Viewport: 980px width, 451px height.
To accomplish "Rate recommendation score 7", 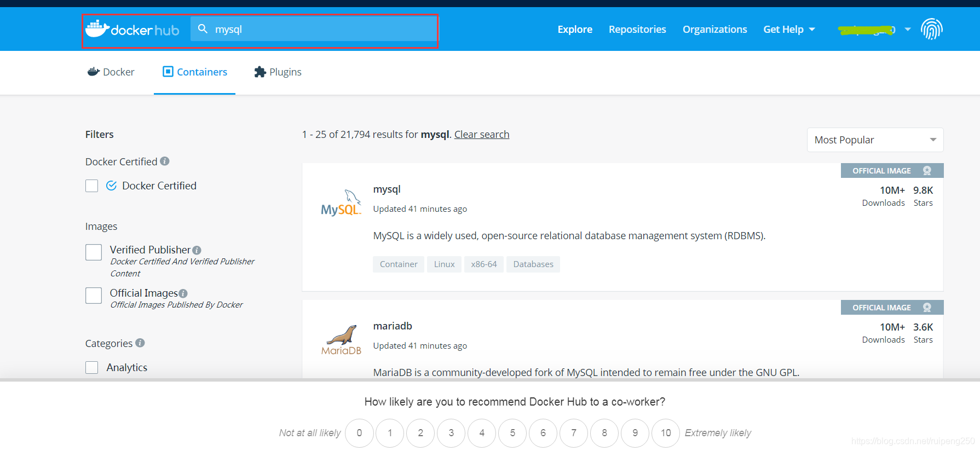I will click(x=574, y=433).
